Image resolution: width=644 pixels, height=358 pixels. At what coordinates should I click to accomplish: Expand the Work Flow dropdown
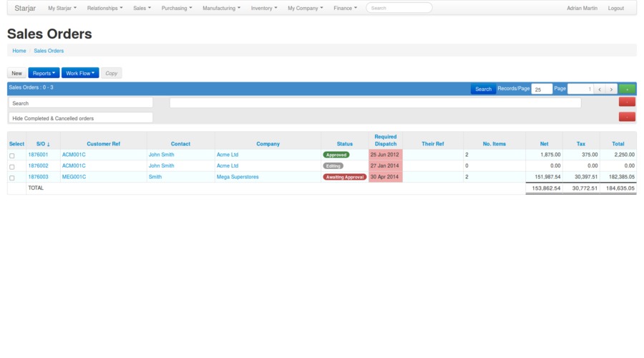coord(80,73)
